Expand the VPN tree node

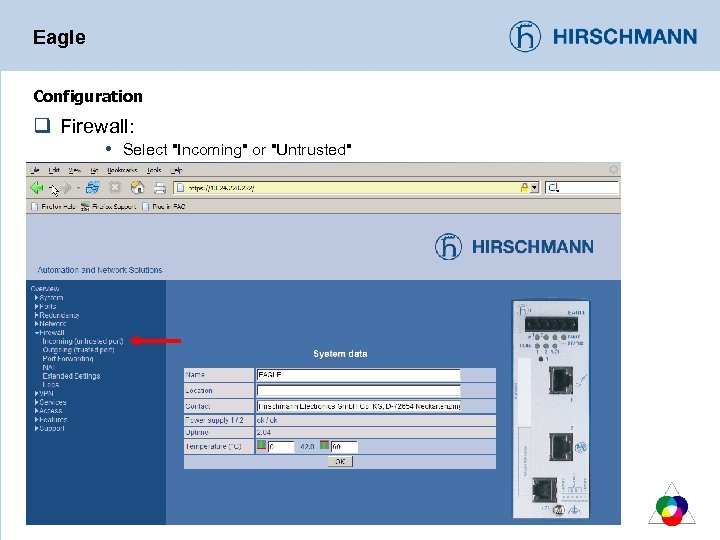click(44, 394)
